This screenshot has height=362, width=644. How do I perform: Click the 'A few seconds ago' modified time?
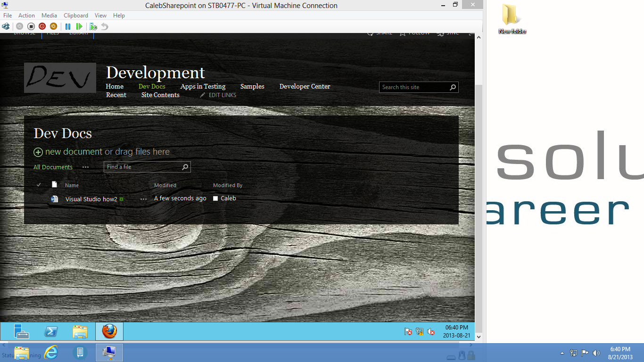point(180,198)
